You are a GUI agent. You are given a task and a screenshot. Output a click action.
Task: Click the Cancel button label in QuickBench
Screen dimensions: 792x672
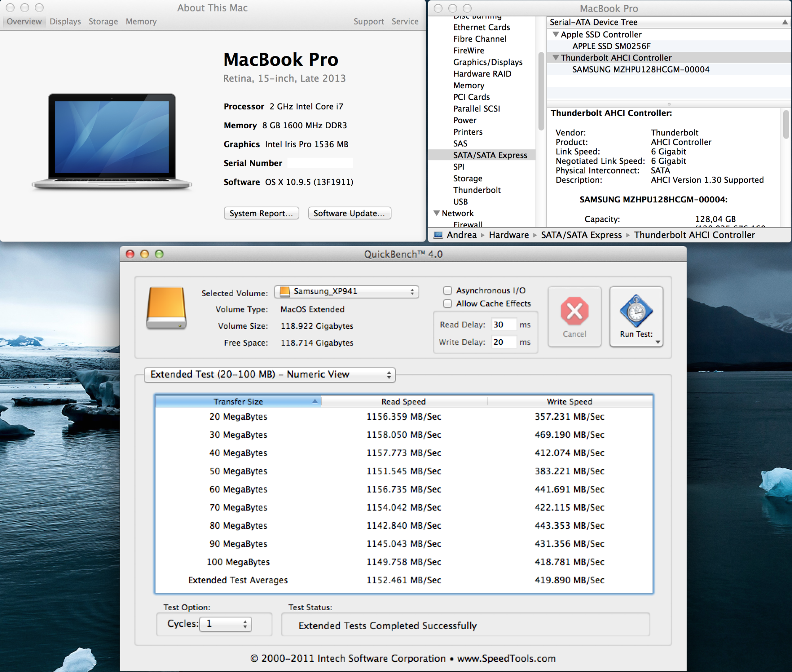pyautogui.click(x=574, y=334)
